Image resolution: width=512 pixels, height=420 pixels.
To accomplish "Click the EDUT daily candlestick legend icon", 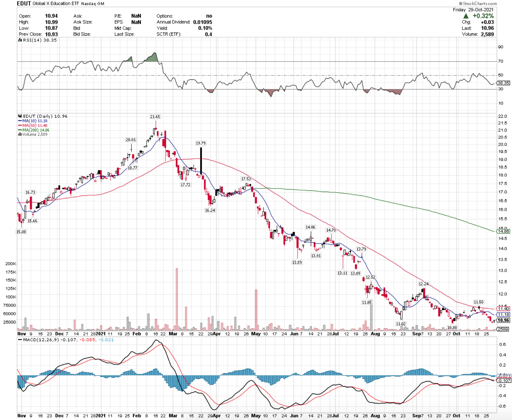I will (x=20, y=116).
